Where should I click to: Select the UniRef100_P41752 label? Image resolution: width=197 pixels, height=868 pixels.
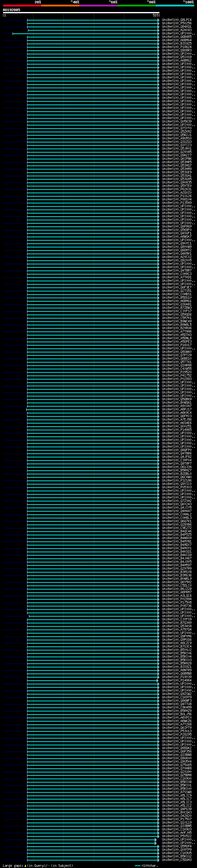[x=177, y=376]
